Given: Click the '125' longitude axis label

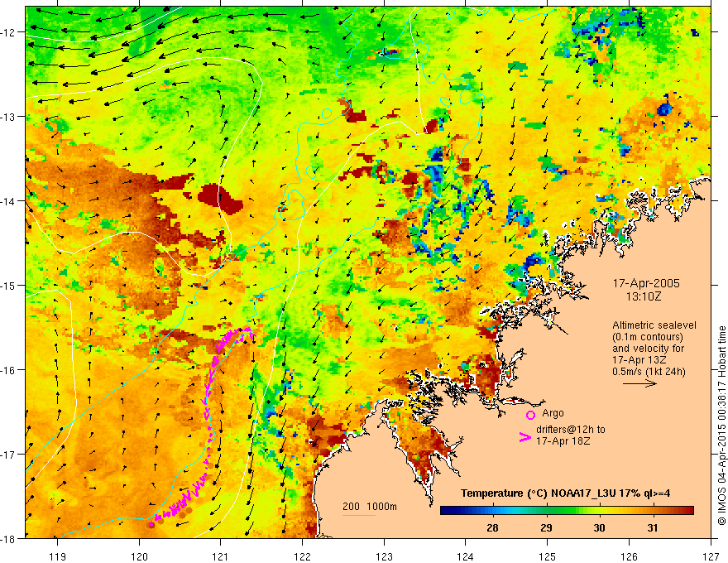Looking at the screenshot, I should click(x=548, y=557).
